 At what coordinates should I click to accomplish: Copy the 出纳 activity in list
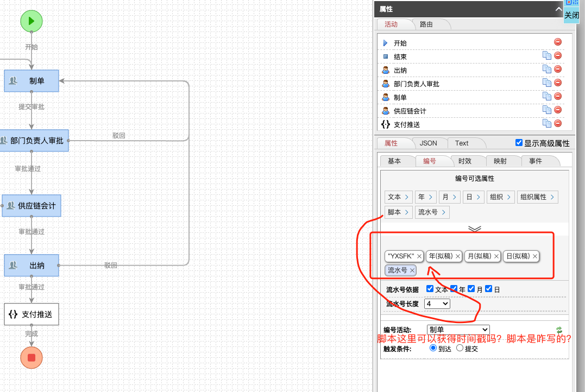546,69
